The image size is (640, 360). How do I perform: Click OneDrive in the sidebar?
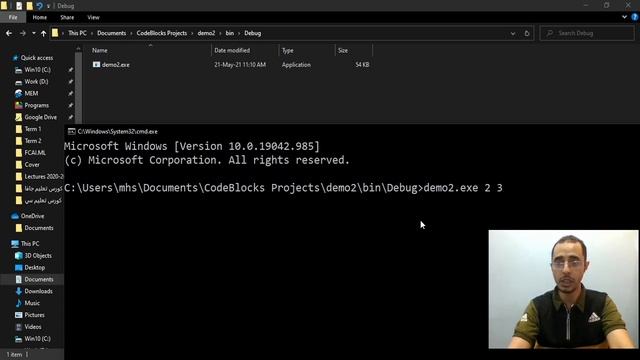point(32,216)
